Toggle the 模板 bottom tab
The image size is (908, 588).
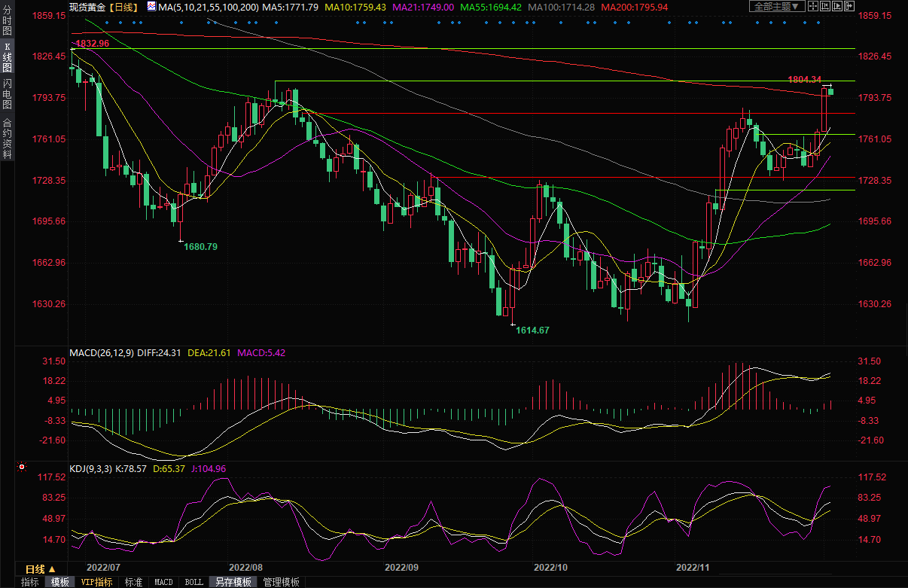59,582
